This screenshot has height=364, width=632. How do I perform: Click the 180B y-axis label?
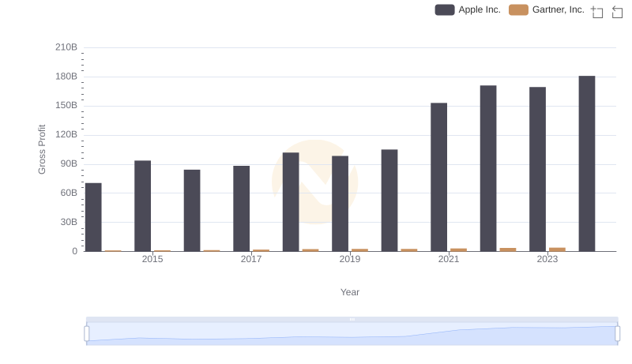[x=66, y=77]
